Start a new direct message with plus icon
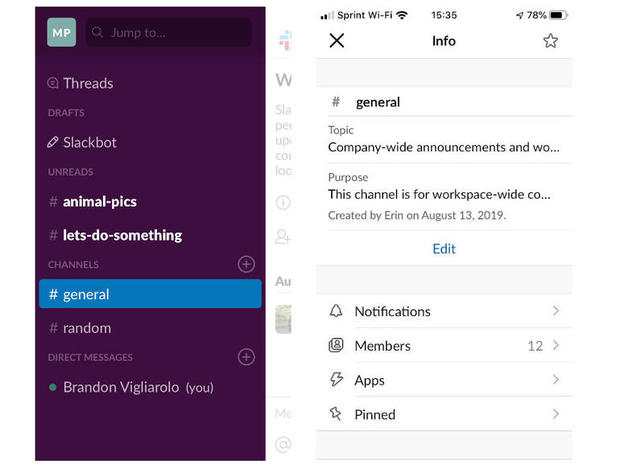This screenshot has width=620, height=465. (x=246, y=357)
